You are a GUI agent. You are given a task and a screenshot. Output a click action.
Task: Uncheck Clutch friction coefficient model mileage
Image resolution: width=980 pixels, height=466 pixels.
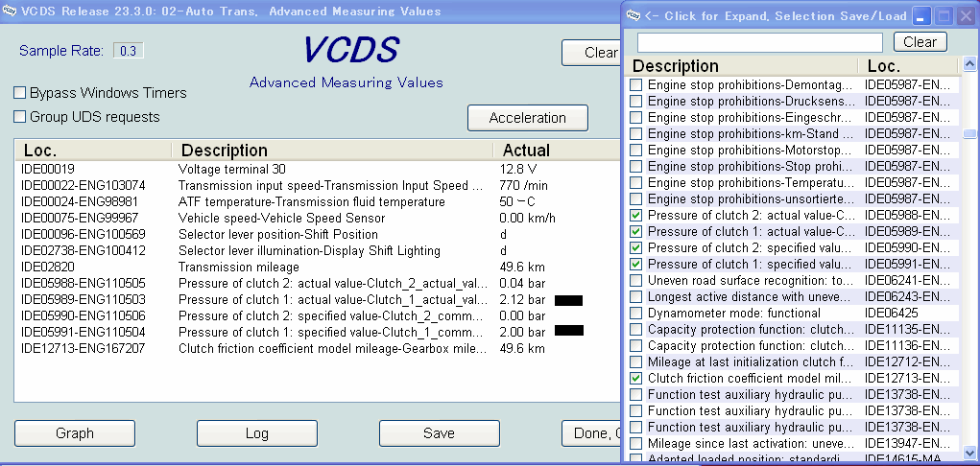coord(636,379)
